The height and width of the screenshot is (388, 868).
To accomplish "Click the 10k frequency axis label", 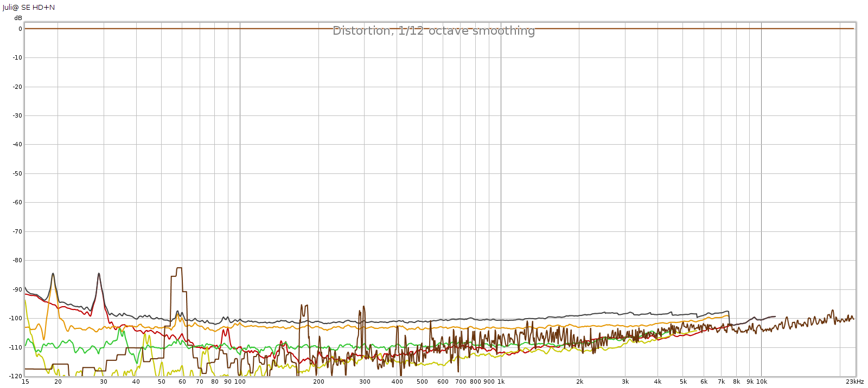I will pos(762,381).
